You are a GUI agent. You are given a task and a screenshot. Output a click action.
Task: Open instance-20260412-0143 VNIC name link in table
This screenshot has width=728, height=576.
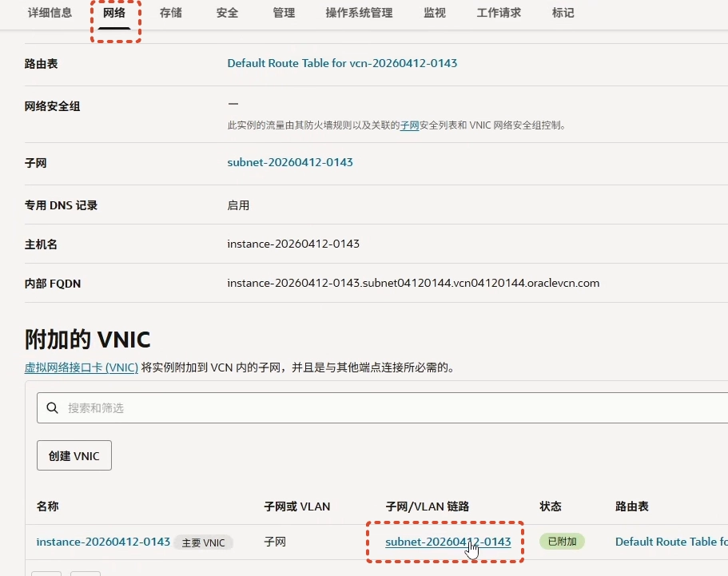pos(103,542)
